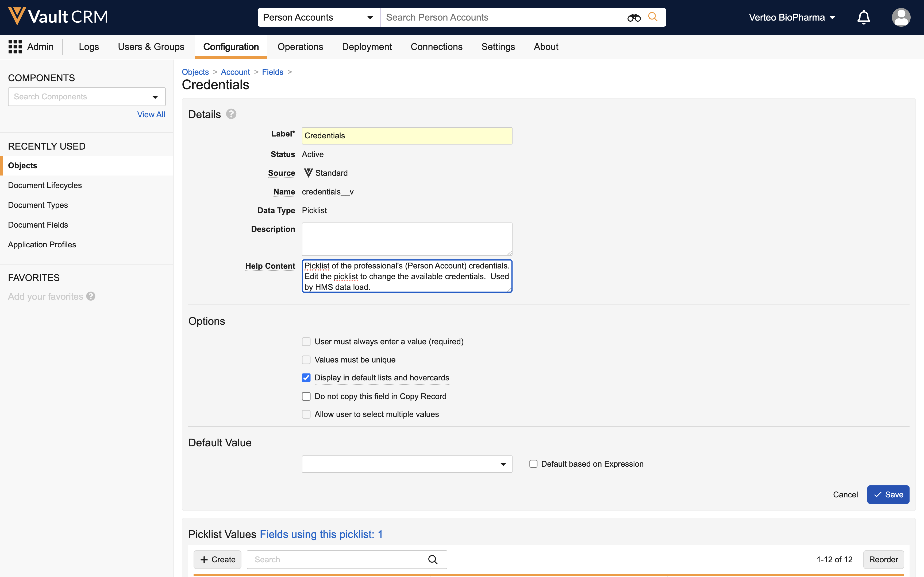Click the binoculars advanced search icon
Viewport: 924px width, 577px height.
[x=634, y=18]
